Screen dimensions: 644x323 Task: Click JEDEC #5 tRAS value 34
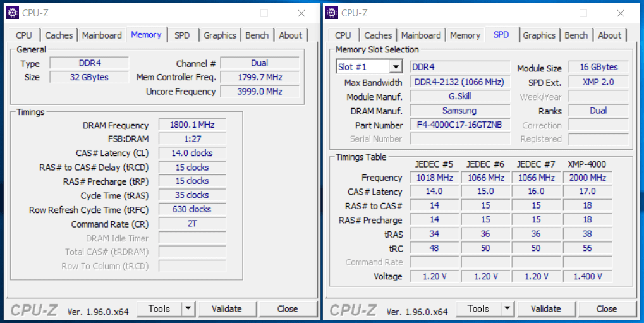[435, 234]
